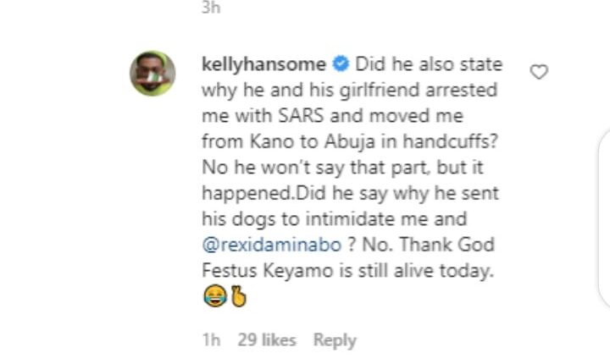Open kellyhansome's profile picture
Screen dimensions: 610x364
(x=152, y=74)
